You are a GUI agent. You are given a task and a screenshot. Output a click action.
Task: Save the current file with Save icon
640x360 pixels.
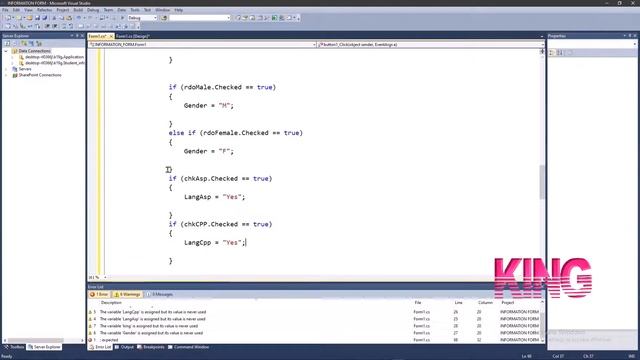tap(37, 18)
